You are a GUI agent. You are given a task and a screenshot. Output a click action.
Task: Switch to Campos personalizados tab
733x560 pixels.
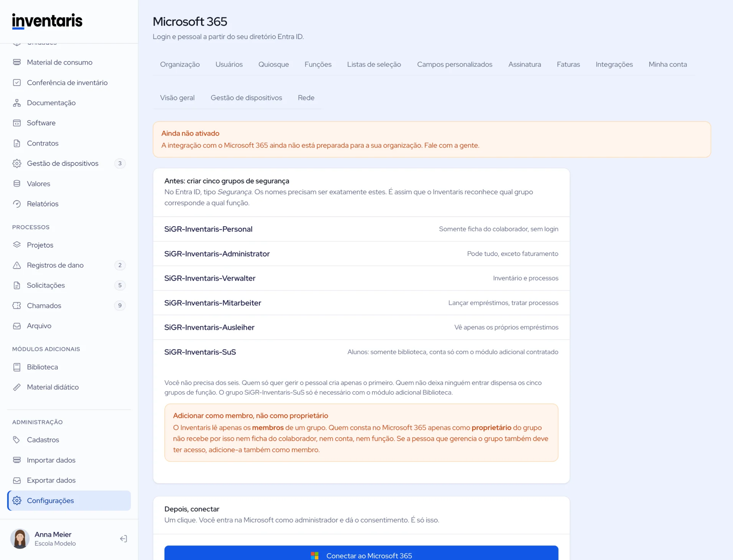[455, 65]
